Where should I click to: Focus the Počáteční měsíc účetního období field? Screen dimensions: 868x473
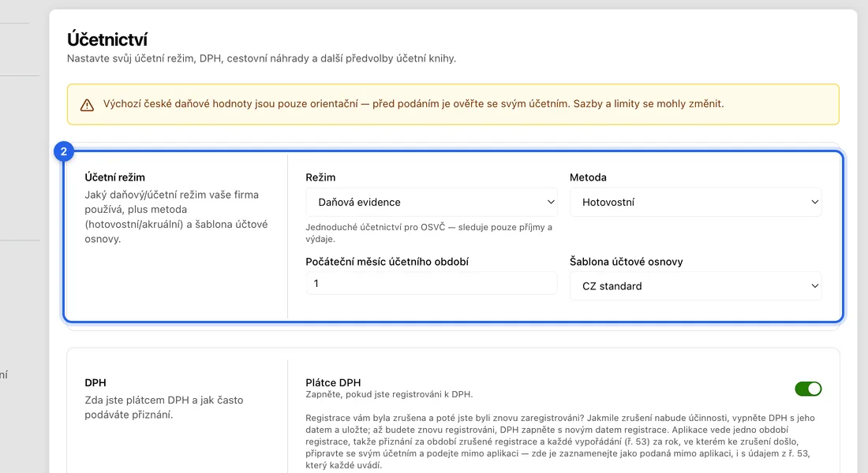click(431, 283)
